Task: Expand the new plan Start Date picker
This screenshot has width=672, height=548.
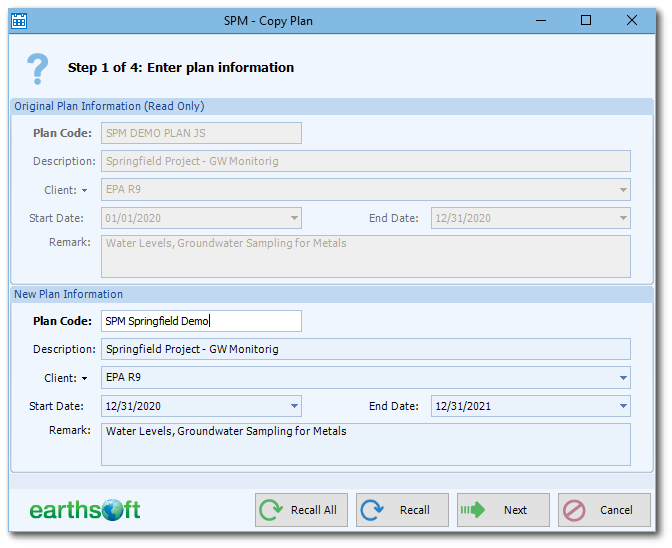Action: (x=294, y=406)
